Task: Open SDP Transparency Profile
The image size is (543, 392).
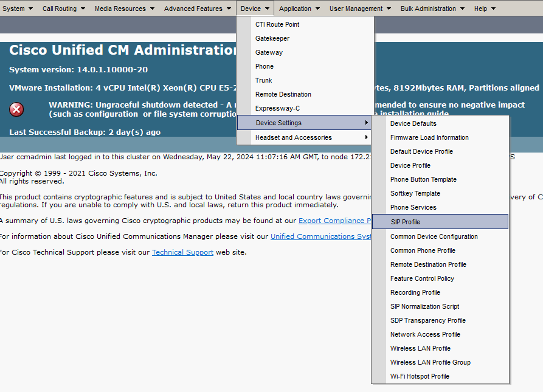Action: (x=440, y=320)
